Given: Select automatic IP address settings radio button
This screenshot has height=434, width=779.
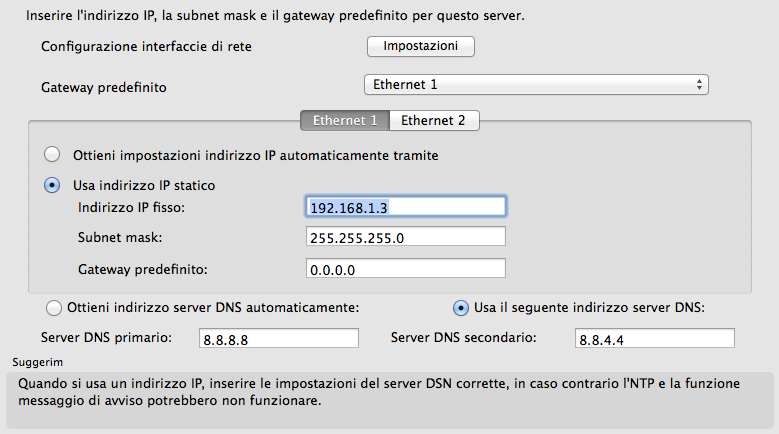Looking at the screenshot, I should (52, 155).
